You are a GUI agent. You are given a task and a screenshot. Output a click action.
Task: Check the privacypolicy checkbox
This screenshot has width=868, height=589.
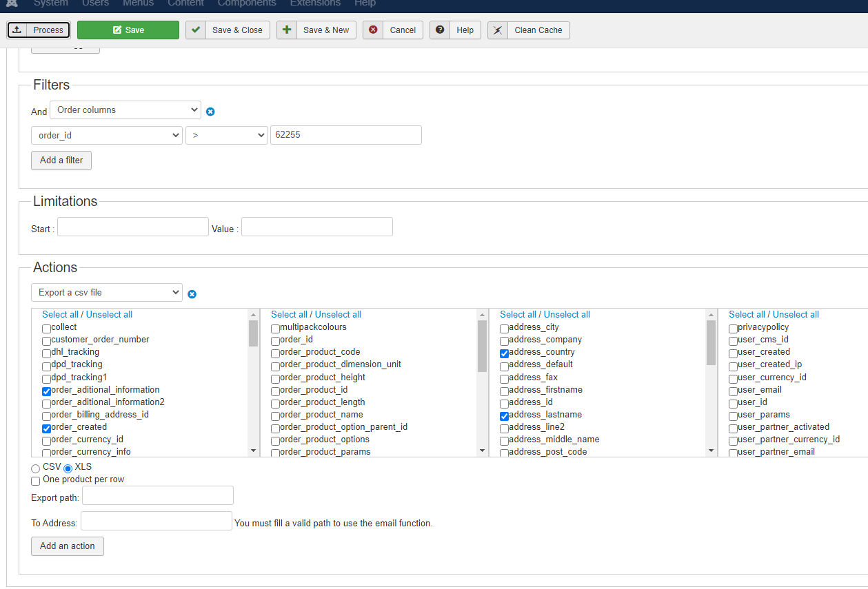click(733, 328)
